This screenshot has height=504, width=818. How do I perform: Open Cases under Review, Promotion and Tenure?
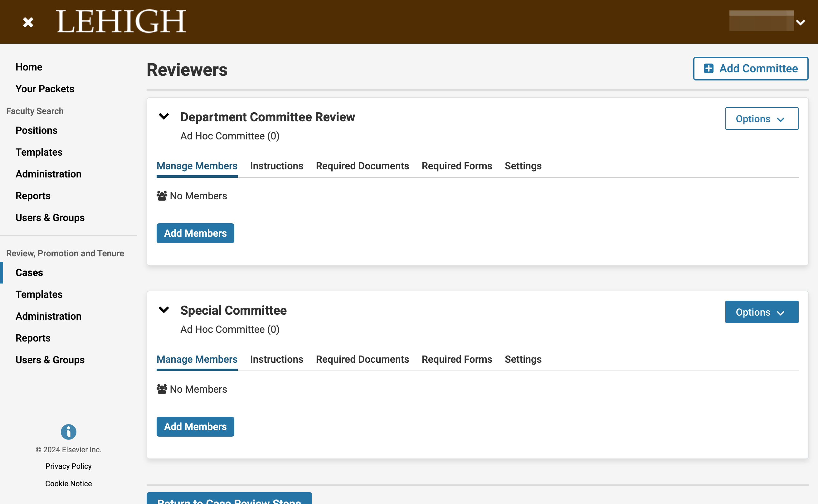click(x=29, y=273)
